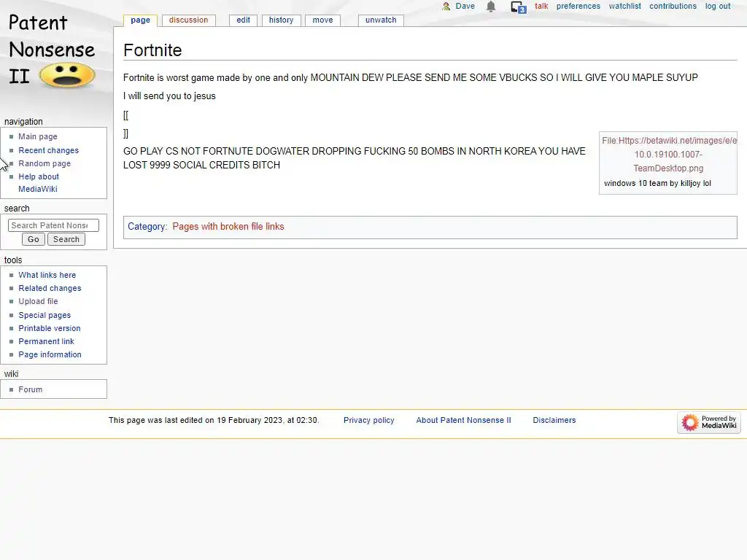Image resolution: width=747 pixels, height=560 pixels.
Task: Open Recent changes
Action: click(49, 150)
